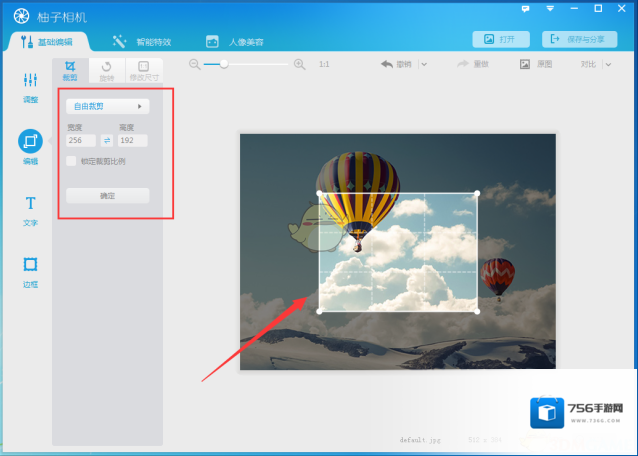638x456 pixels.
Task: Show the 原图 original image
Action: 535,64
